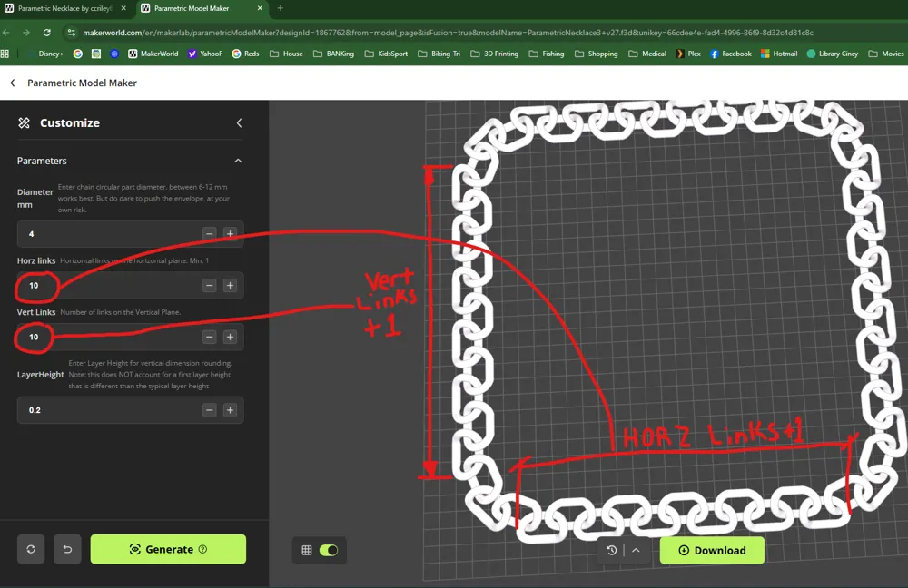
Task: Collapse the Customize panel with the chevron
Action: (x=239, y=122)
